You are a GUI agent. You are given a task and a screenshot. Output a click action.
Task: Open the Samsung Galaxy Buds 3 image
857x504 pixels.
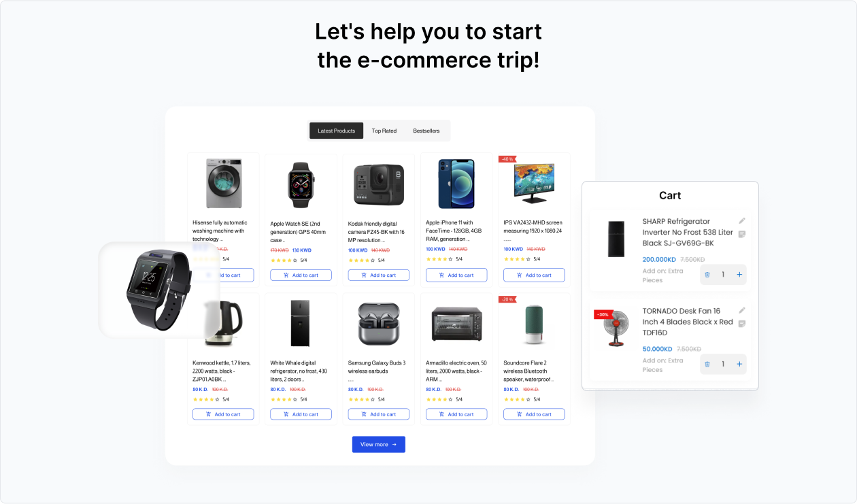(x=379, y=324)
